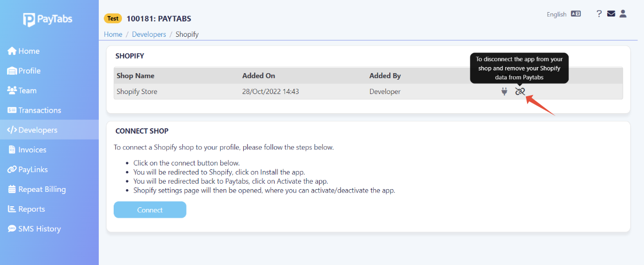
Task: Switch language via English label
Action: [x=557, y=14]
